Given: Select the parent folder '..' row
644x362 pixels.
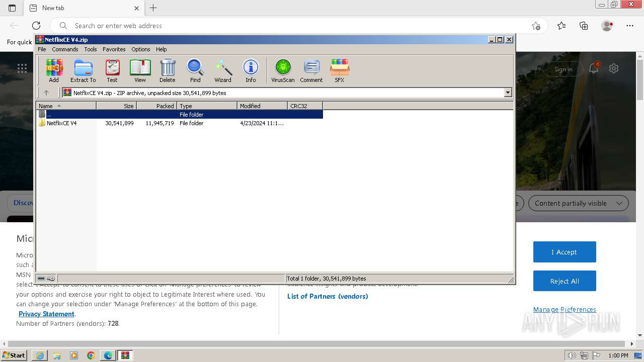Looking at the screenshot, I should coord(180,115).
